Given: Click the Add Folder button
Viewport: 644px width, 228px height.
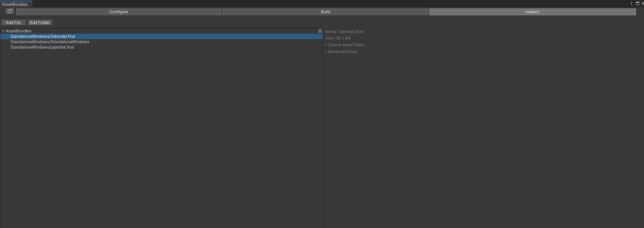Looking at the screenshot, I should tap(40, 23).
